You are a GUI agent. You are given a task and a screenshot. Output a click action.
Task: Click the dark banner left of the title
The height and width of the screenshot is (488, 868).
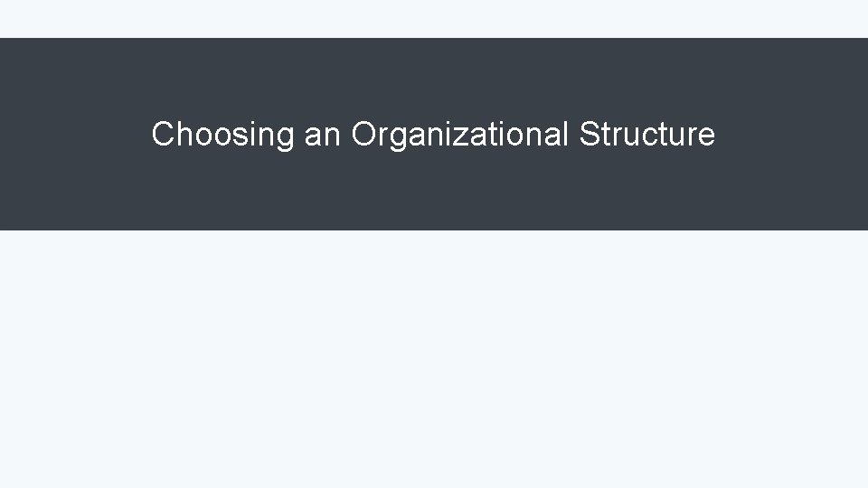coord(75,134)
